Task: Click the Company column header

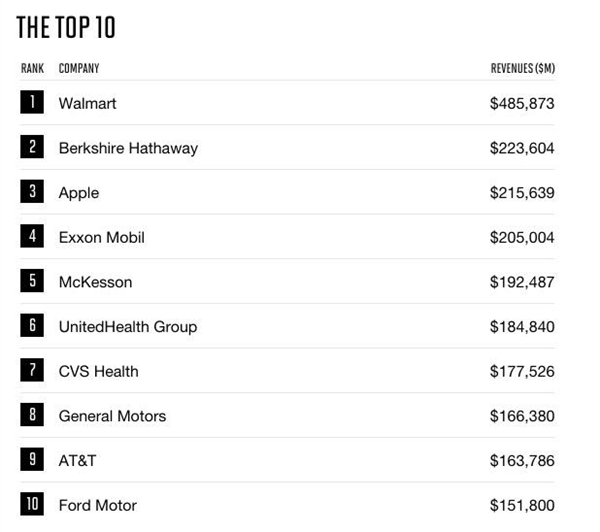Action: pos(79,69)
